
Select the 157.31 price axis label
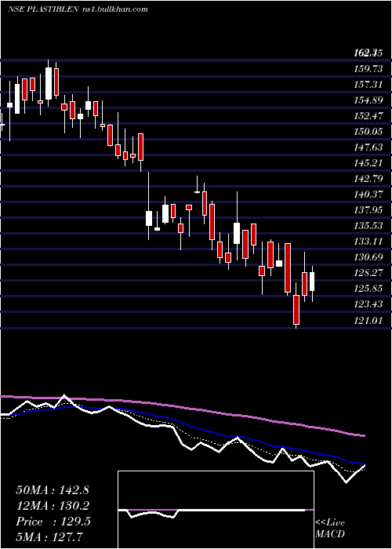click(368, 85)
